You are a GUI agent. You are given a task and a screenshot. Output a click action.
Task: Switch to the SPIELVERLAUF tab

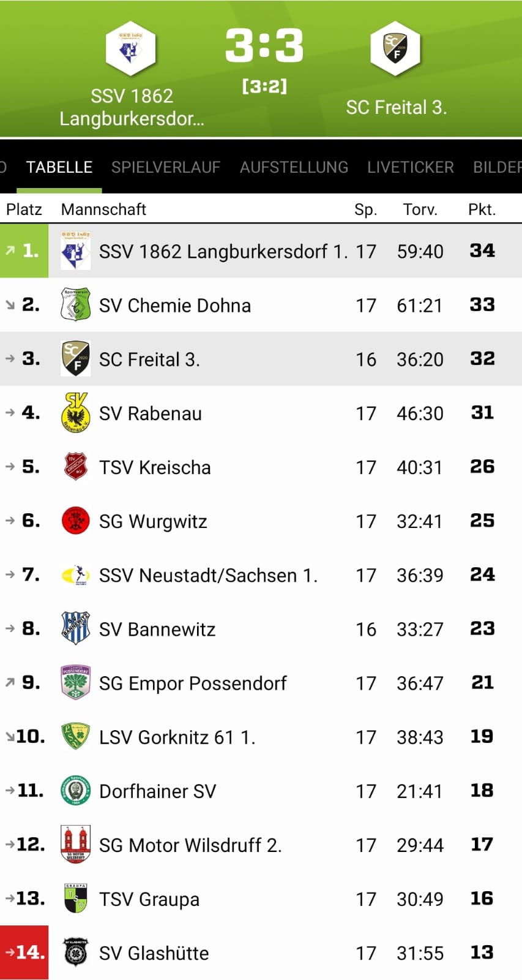166,167
